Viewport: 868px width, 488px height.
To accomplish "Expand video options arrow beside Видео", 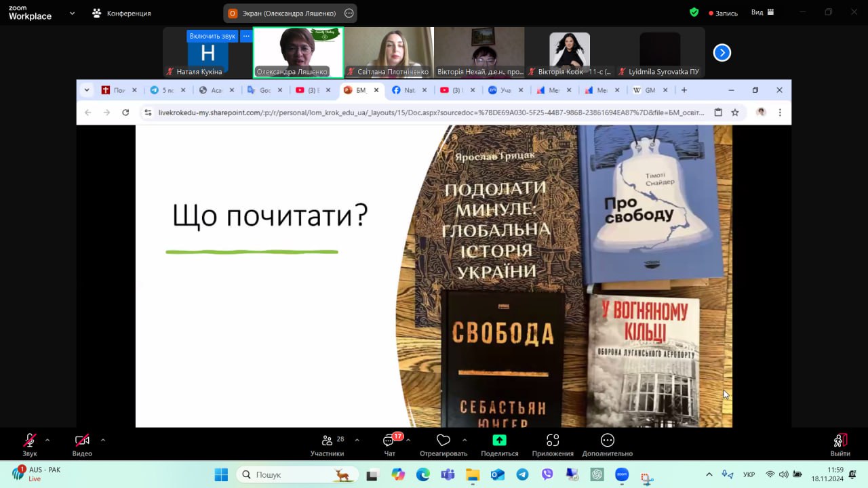I will pyautogui.click(x=102, y=440).
